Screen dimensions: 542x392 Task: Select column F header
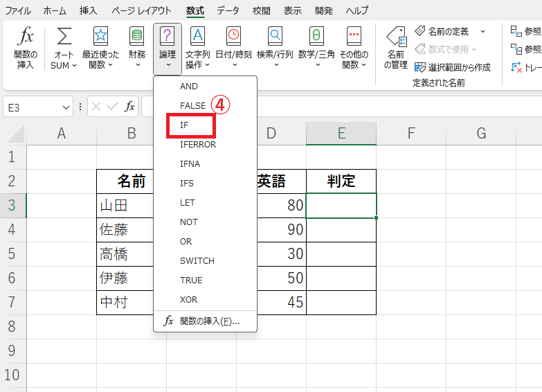click(x=411, y=134)
